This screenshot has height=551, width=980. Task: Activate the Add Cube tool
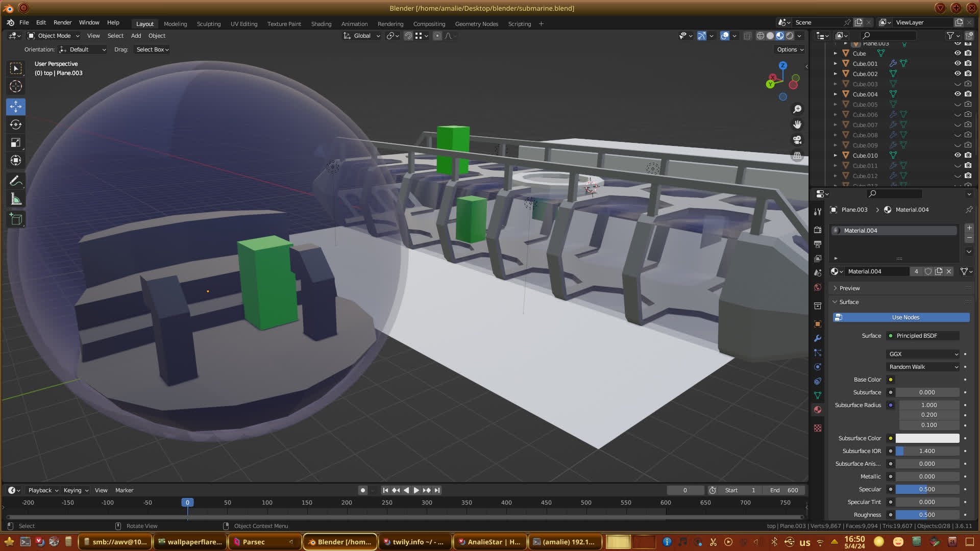click(x=16, y=219)
